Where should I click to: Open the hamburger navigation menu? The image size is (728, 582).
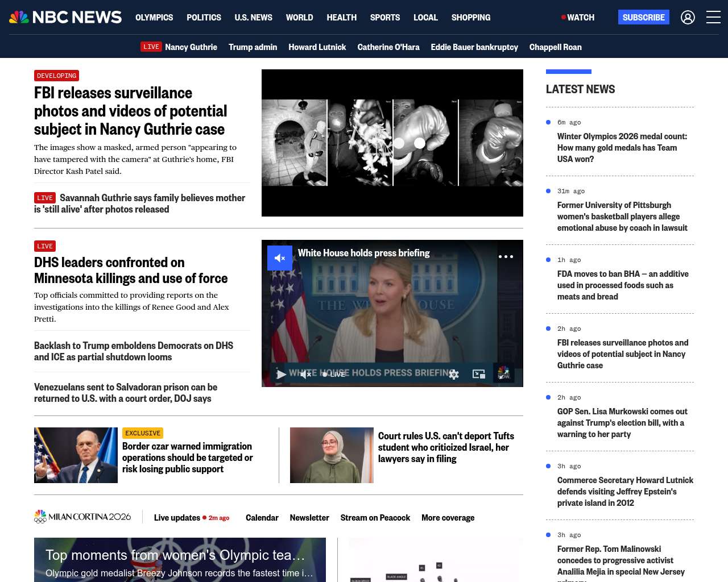tap(713, 18)
